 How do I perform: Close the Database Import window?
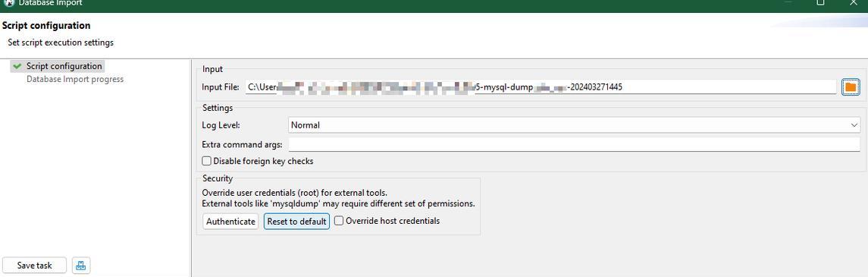[853, 3]
